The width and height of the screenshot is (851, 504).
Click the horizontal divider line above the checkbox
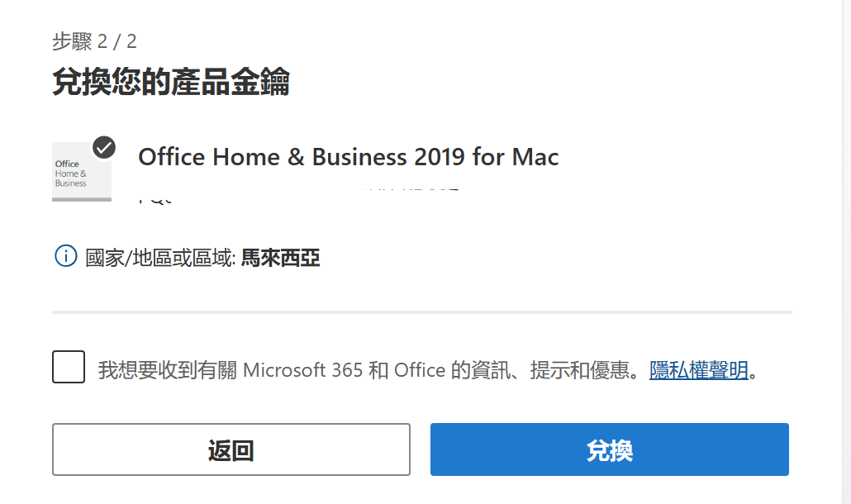[x=421, y=312]
